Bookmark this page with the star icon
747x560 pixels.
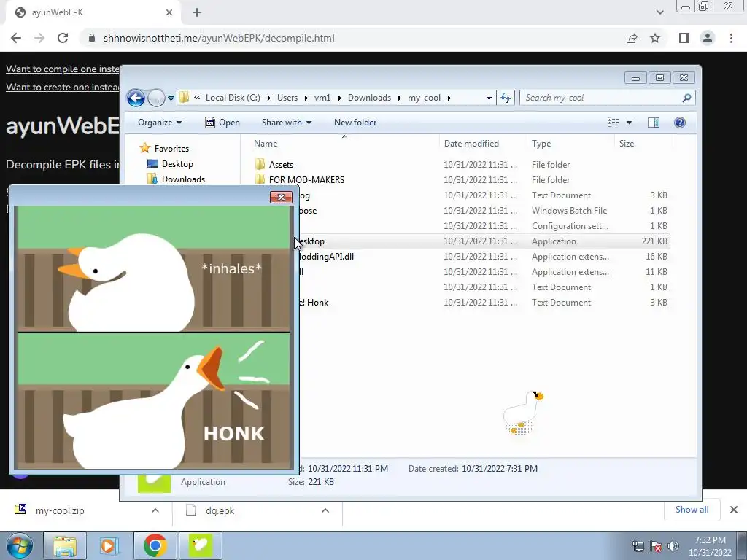(x=655, y=38)
